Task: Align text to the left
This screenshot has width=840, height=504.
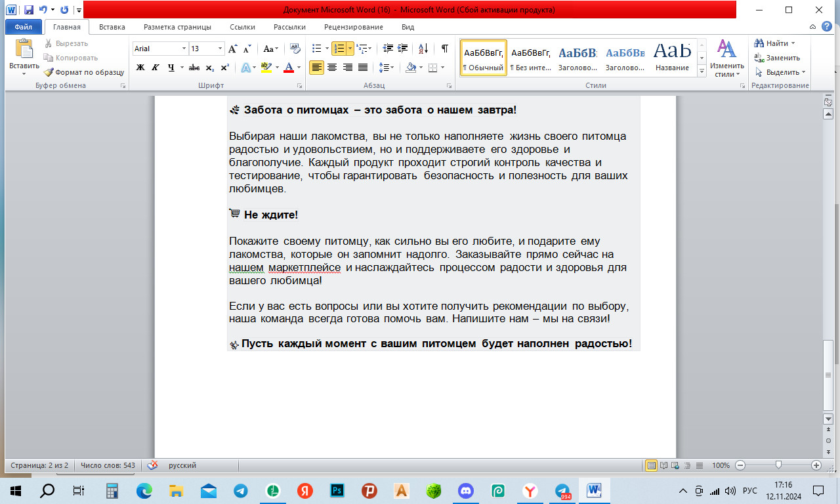Action: coord(316,68)
